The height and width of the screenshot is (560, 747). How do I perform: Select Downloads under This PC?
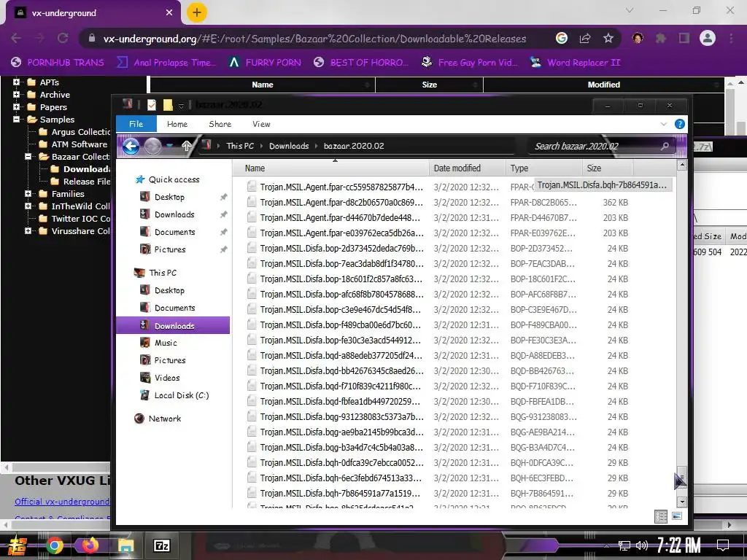click(173, 326)
